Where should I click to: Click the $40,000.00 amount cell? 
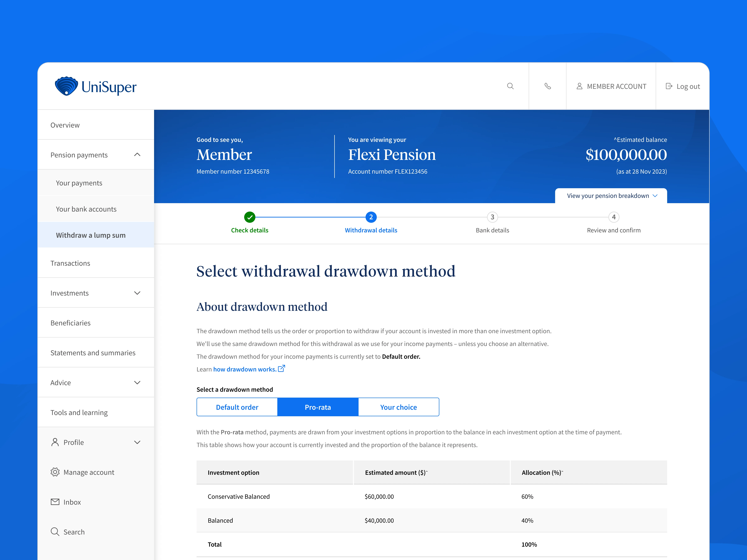click(379, 520)
